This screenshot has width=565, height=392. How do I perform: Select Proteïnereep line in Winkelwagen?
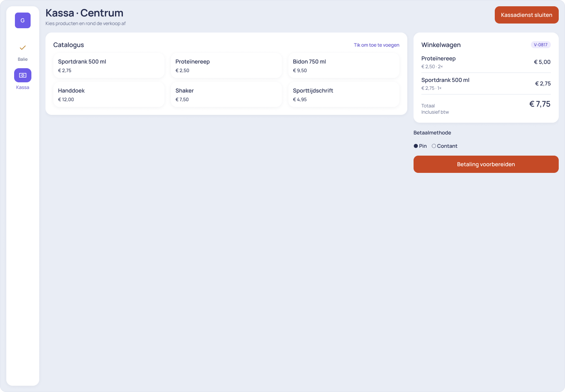point(486,62)
